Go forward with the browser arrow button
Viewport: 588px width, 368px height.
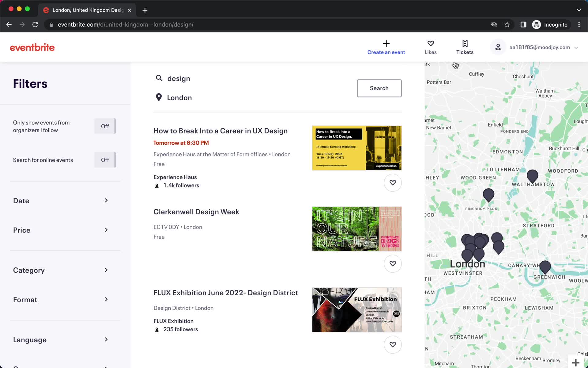pos(22,25)
